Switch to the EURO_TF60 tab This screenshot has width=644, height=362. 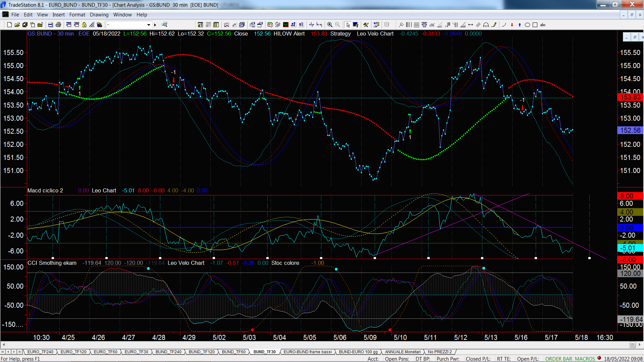pos(105,352)
